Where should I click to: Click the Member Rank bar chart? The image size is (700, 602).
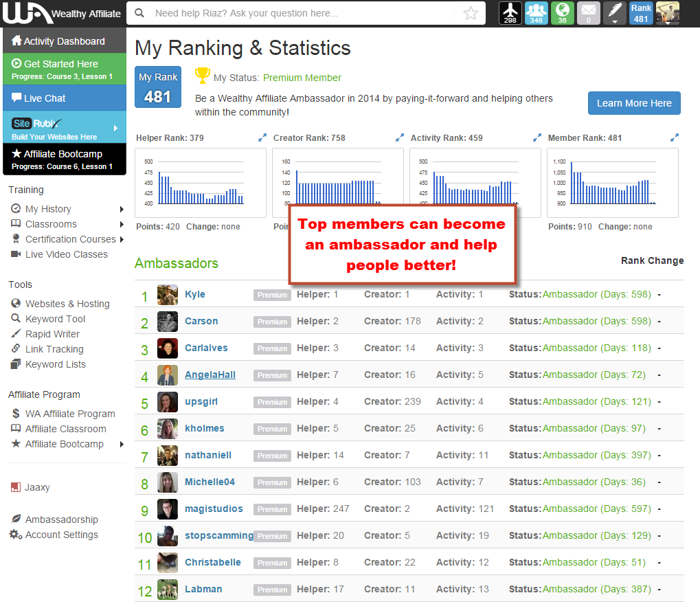613,183
